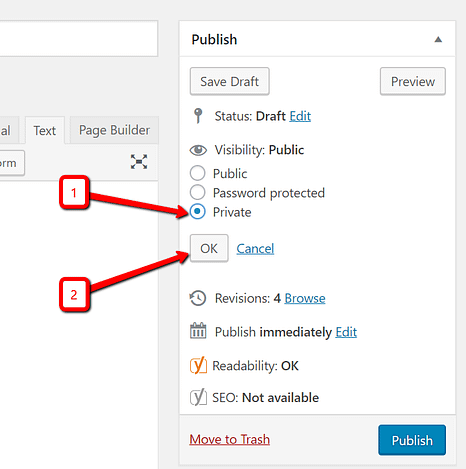Click the distraction-free fullscreen editor icon
Screen dimensions: 466x469
pos(139,162)
